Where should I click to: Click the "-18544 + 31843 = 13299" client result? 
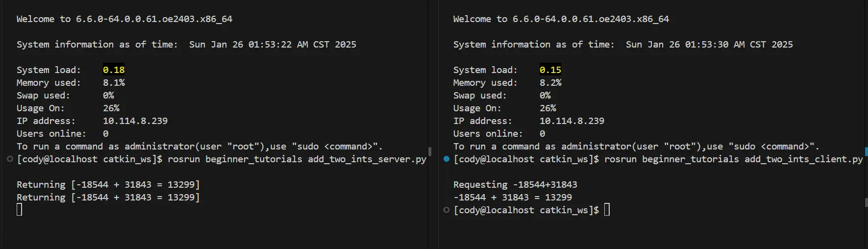pos(513,197)
